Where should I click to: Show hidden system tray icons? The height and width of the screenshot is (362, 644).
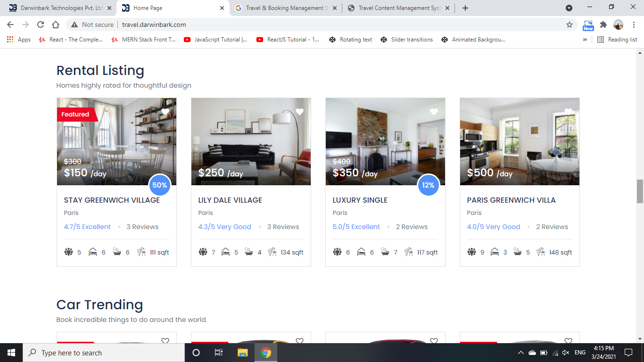520,353
